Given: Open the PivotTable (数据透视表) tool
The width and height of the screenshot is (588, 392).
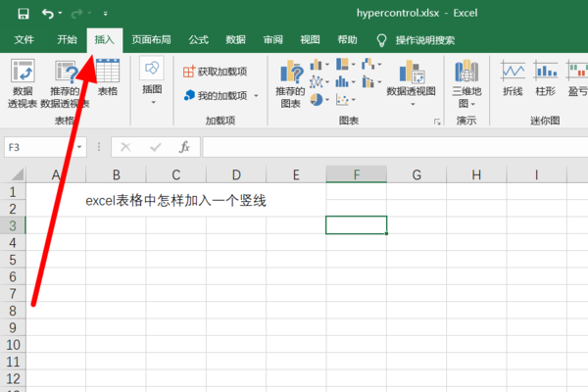Looking at the screenshot, I should pos(23,81).
